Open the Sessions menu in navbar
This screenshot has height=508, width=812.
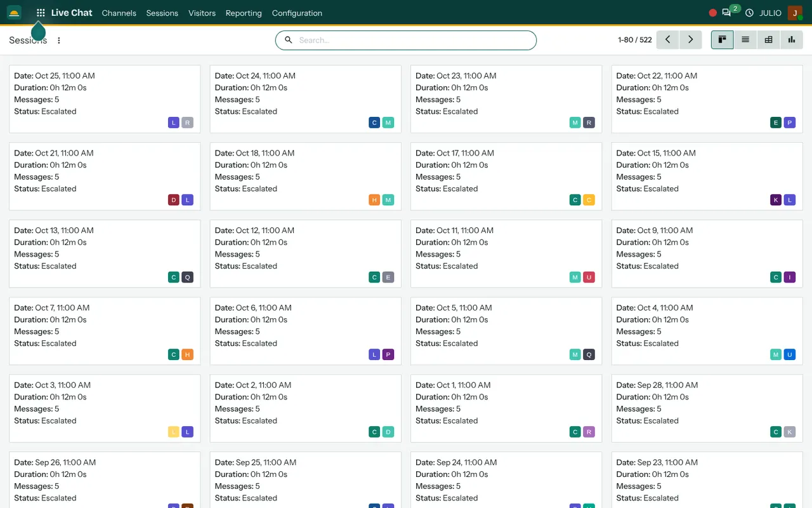[162, 13]
